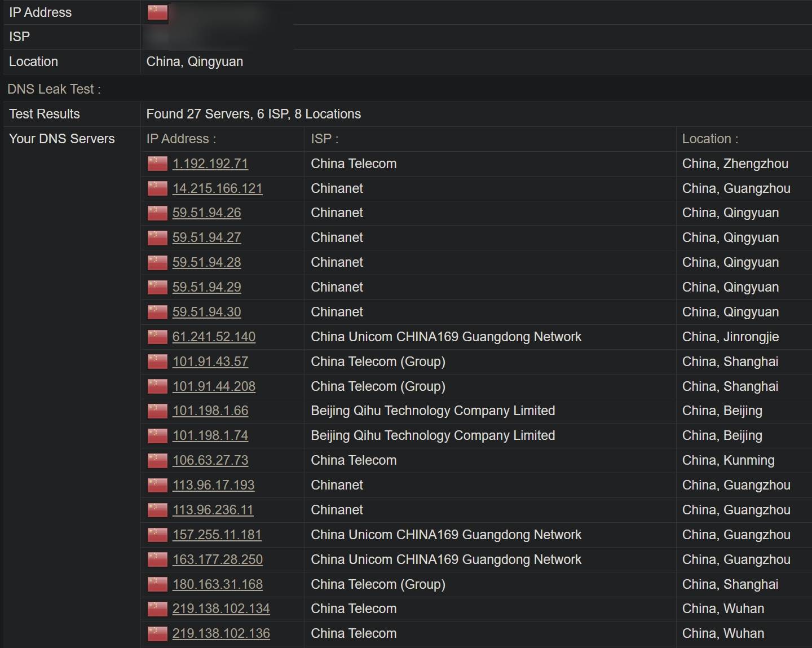
Task: Click China flag beside 219.138.102.136
Action: 157,633
